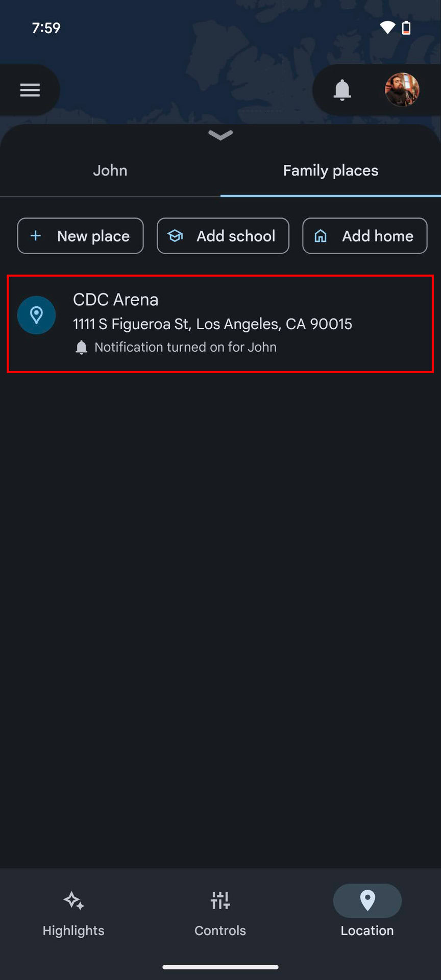
Task: Collapse the panel with chevron handle
Action: (x=220, y=135)
